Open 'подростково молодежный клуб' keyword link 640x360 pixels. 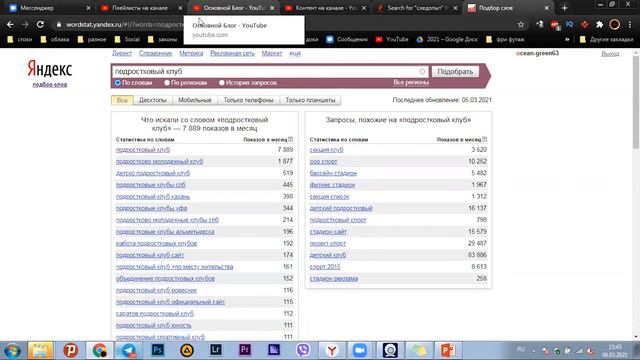pyautogui.click(x=159, y=162)
